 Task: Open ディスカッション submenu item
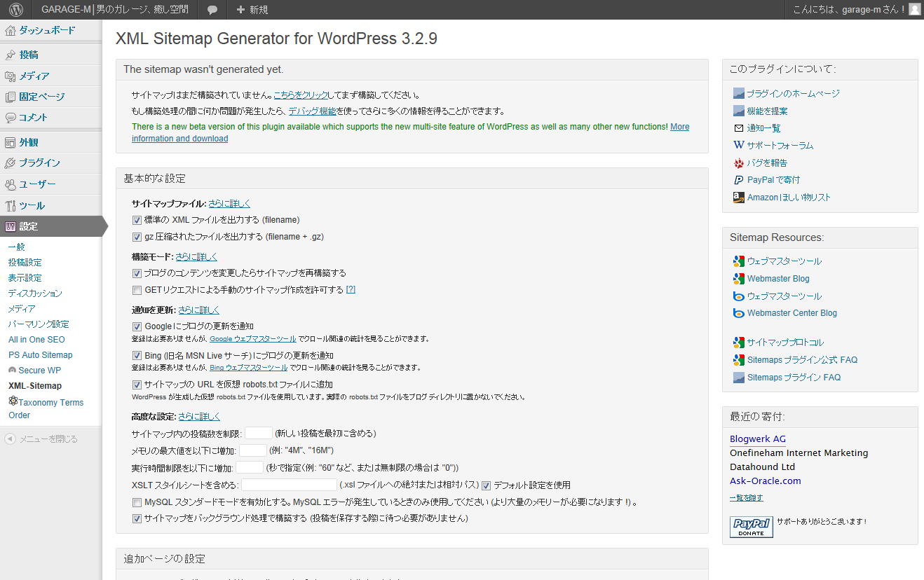(35, 294)
